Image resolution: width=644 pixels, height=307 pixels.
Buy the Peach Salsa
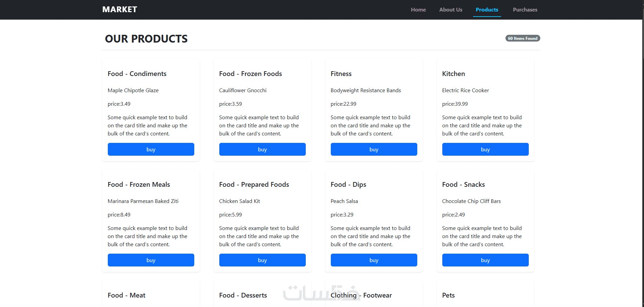click(374, 260)
